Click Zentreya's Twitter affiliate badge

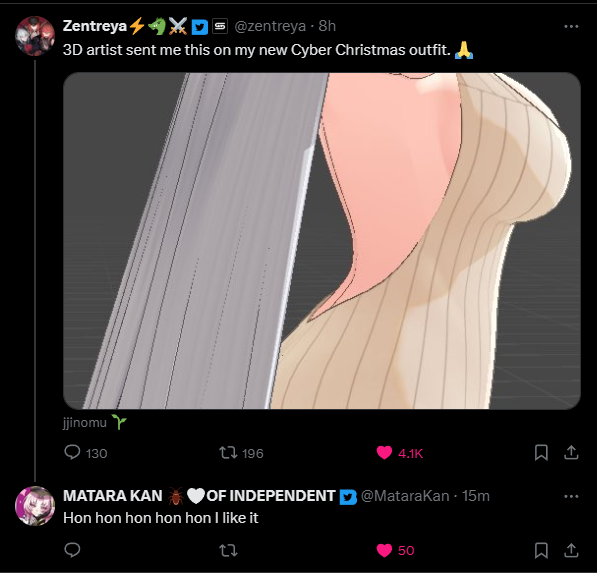pyautogui.click(x=200, y=27)
